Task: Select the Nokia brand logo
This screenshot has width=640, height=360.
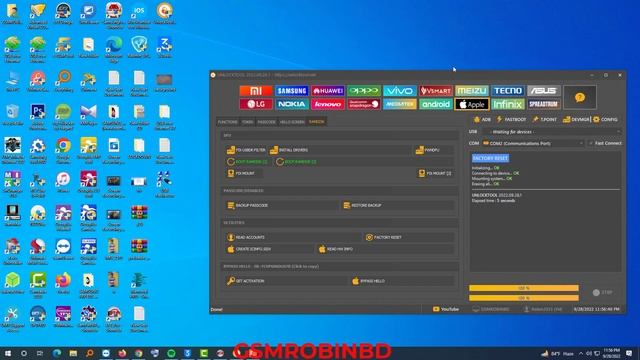Action: tap(291, 104)
